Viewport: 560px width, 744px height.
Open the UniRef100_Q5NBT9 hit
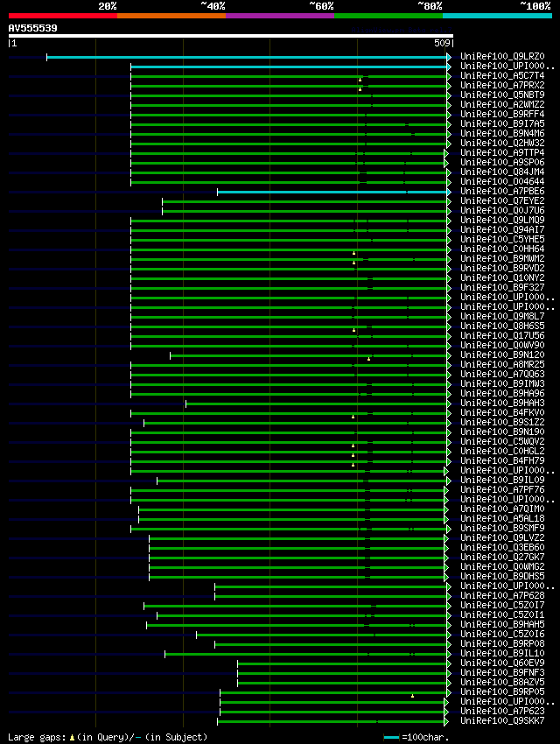click(502, 95)
